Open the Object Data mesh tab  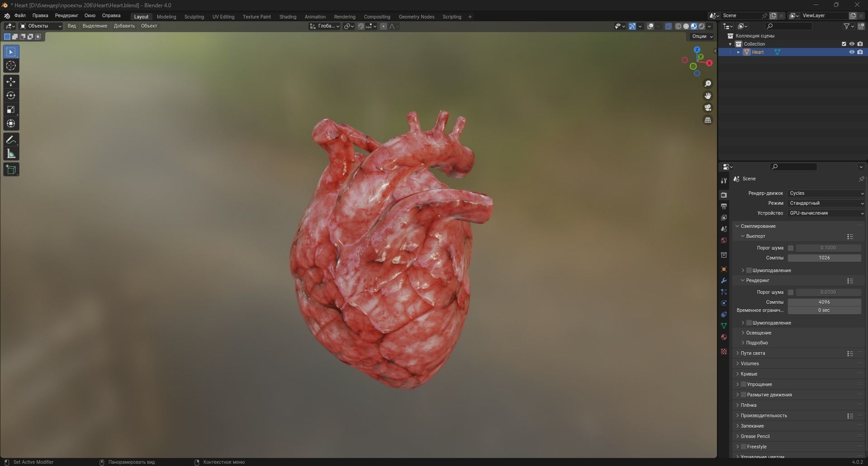coord(724,325)
